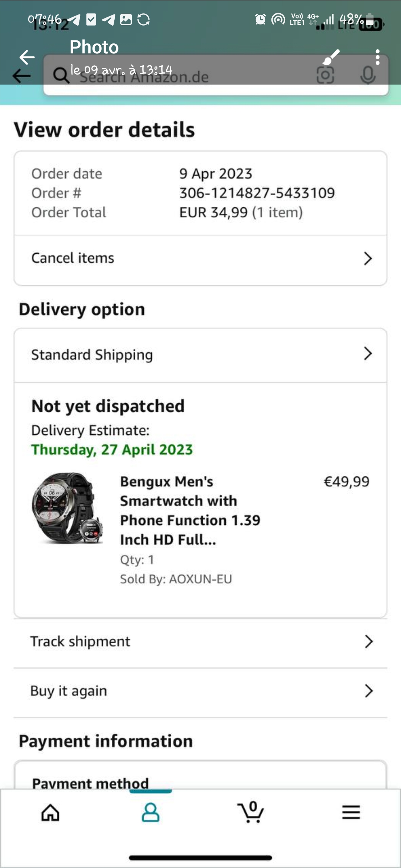Tap the microphone voice search icon
The width and height of the screenshot is (401, 868).
click(368, 76)
